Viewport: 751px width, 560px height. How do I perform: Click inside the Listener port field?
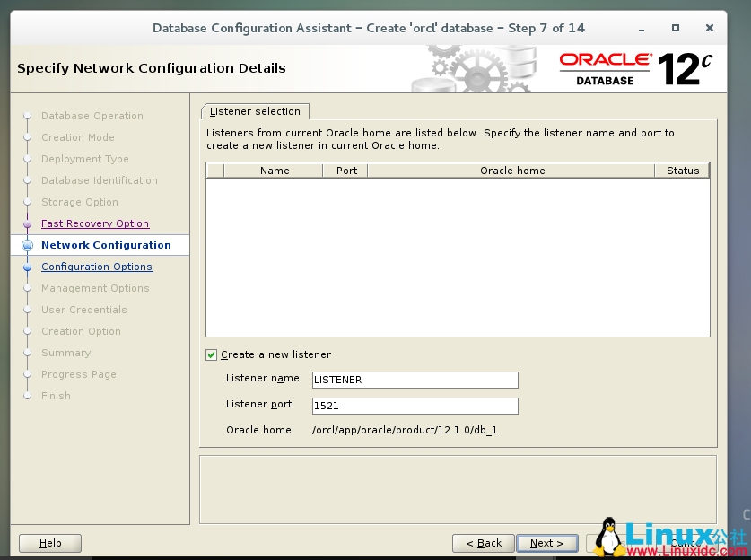click(x=415, y=406)
